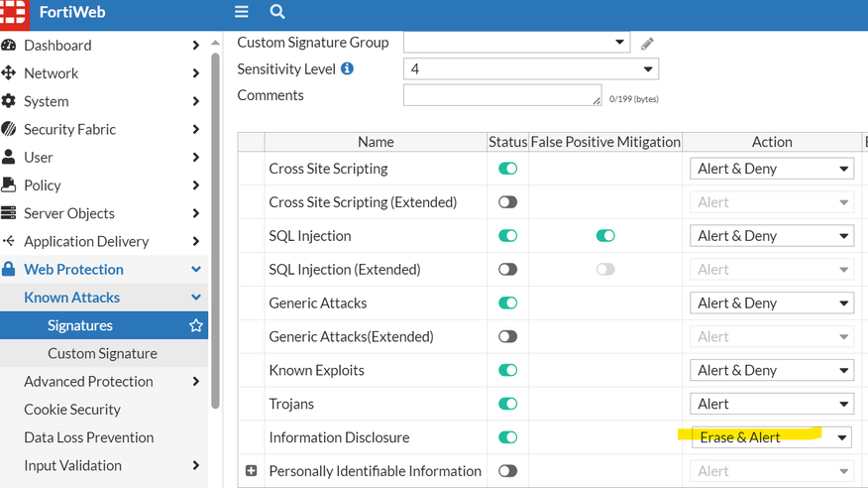The height and width of the screenshot is (488, 868).
Task: Expand Personally Identifiable Information row
Action: tap(252, 471)
